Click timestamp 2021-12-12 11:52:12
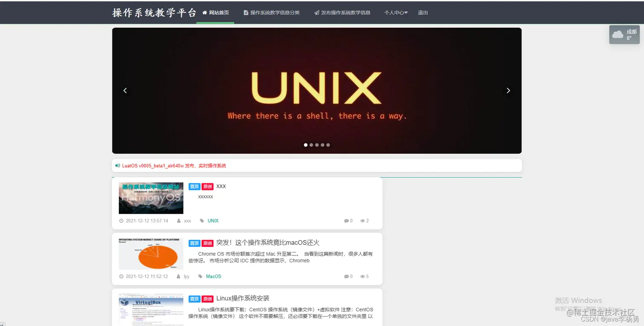This screenshot has width=644, height=326. [147, 277]
